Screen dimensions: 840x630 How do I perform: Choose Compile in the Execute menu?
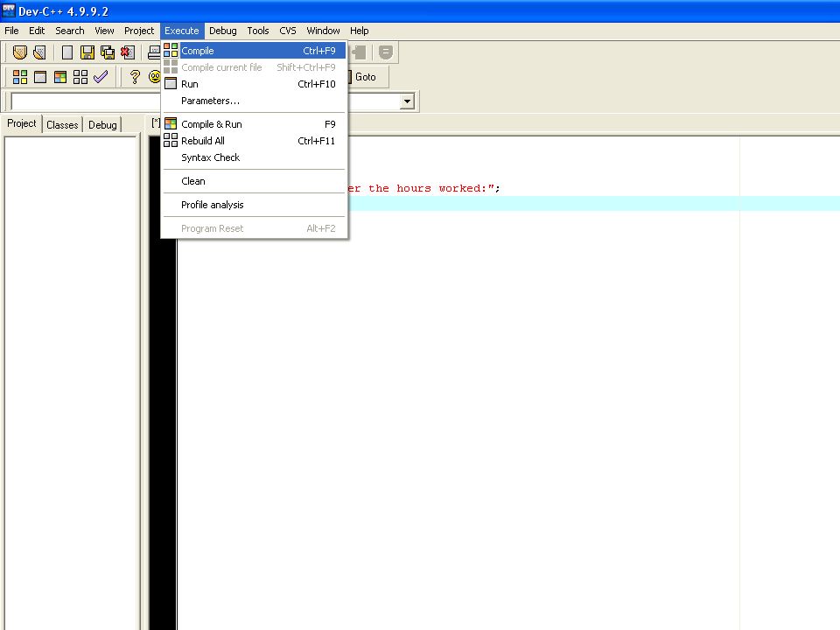(x=255, y=51)
